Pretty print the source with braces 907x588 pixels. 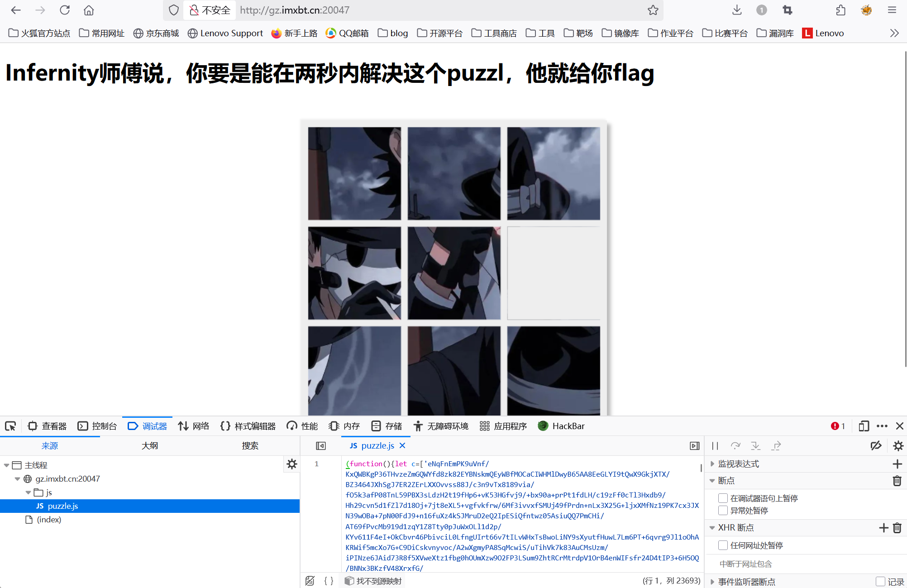(x=329, y=581)
